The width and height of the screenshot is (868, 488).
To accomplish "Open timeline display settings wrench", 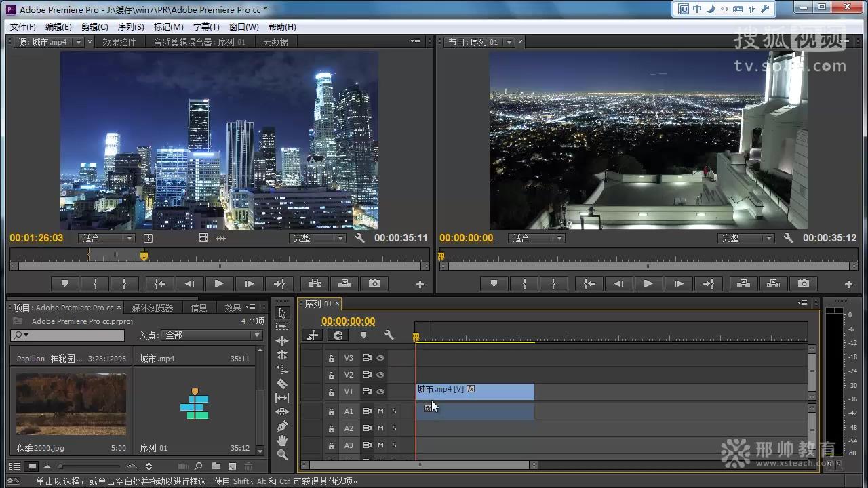I will coord(389,335).
